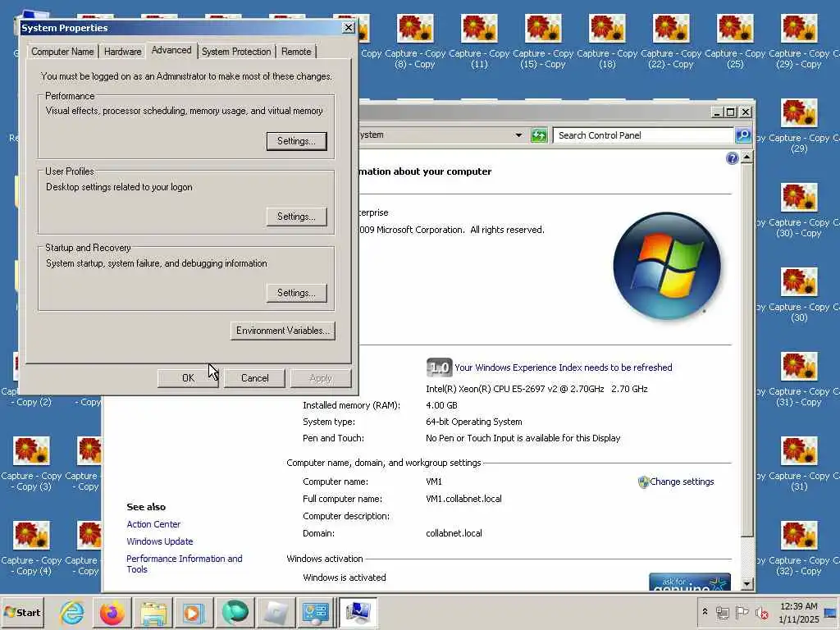The width and height of the screenshot is (840, 630).
Task: Select desktop icon Capture - Copy (25)
Action: pyautogui.click(x=735, y=43)
